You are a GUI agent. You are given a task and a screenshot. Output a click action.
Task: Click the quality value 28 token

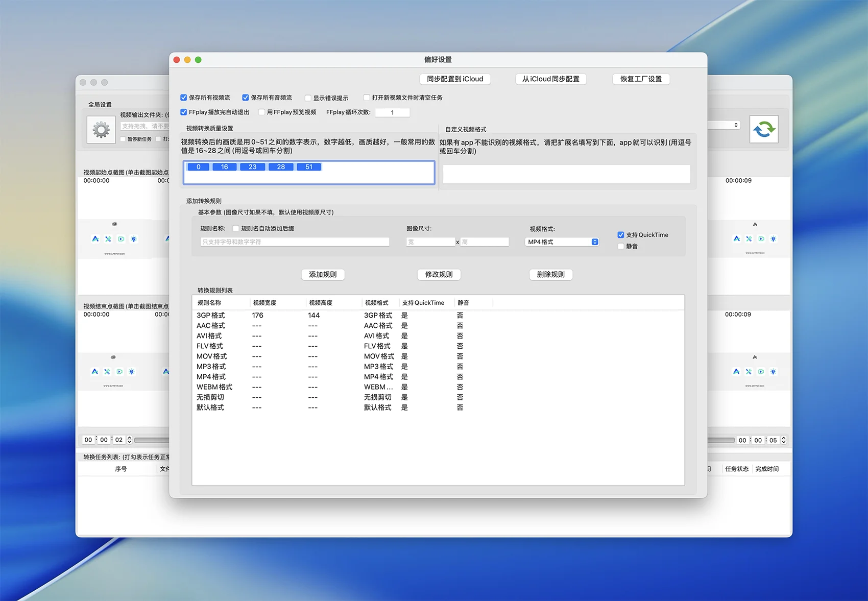tap(281, 167)
